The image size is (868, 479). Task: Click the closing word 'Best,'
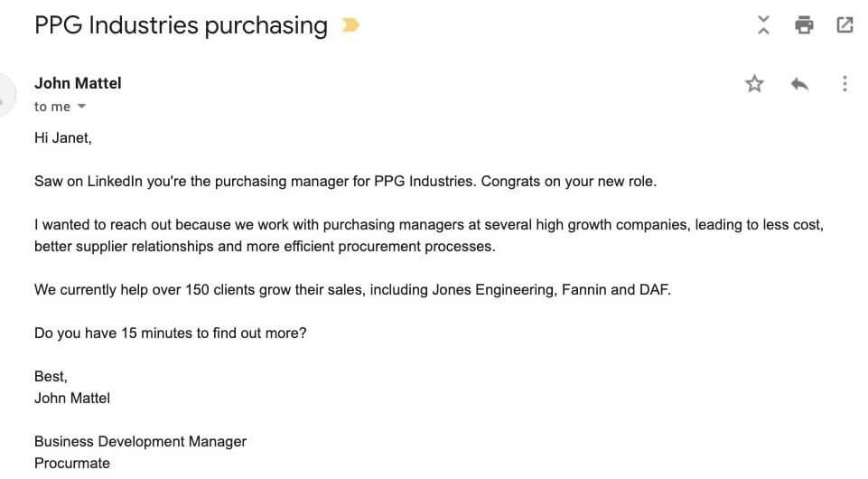click(x=51, y=377)
